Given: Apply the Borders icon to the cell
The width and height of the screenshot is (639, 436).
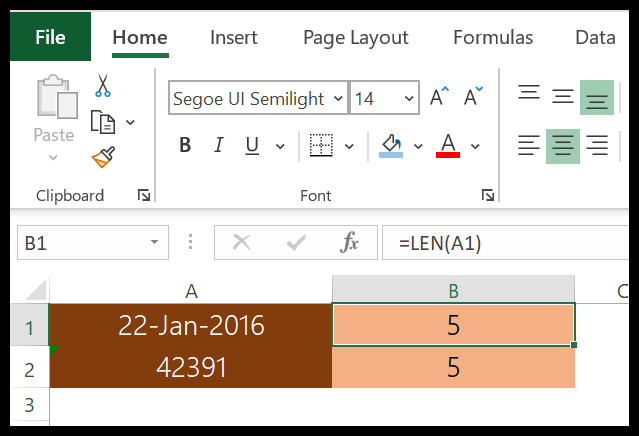Looking at the screenshot, I should (x=321, y=145).
